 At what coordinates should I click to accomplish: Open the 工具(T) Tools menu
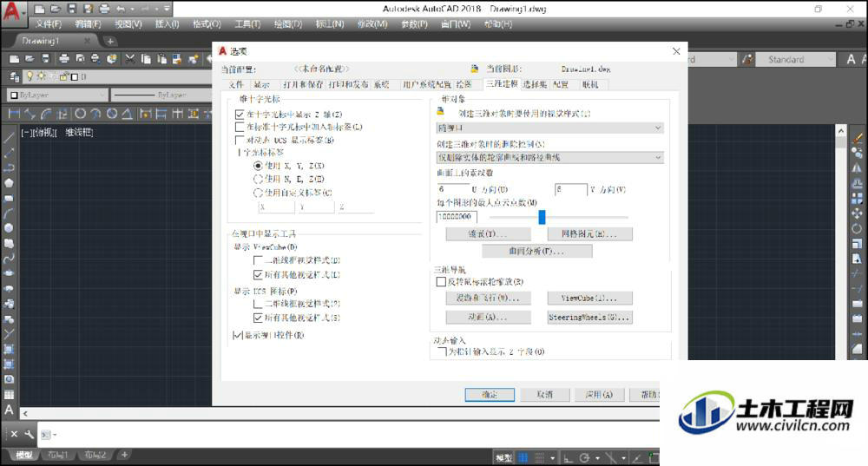pos(247,24)
